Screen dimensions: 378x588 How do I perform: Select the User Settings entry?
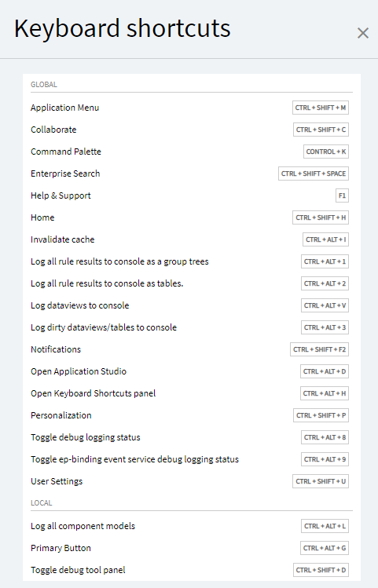192,481
